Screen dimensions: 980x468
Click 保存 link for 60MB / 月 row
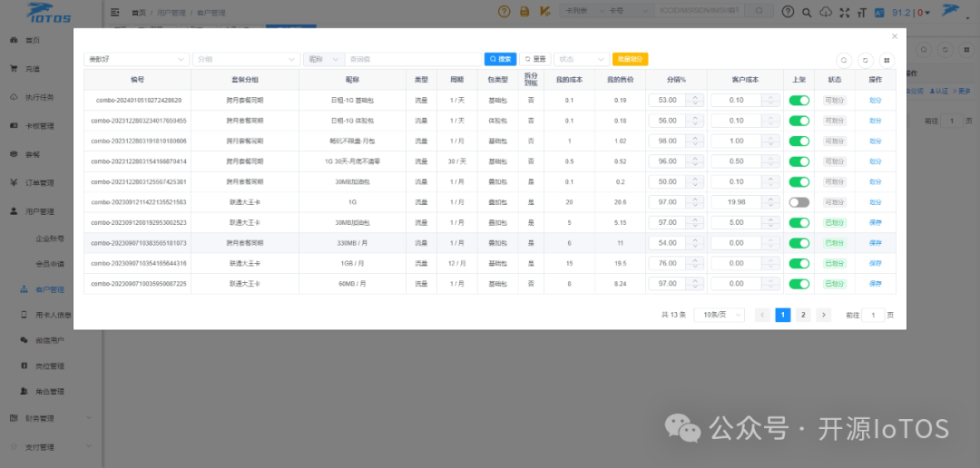875,284
